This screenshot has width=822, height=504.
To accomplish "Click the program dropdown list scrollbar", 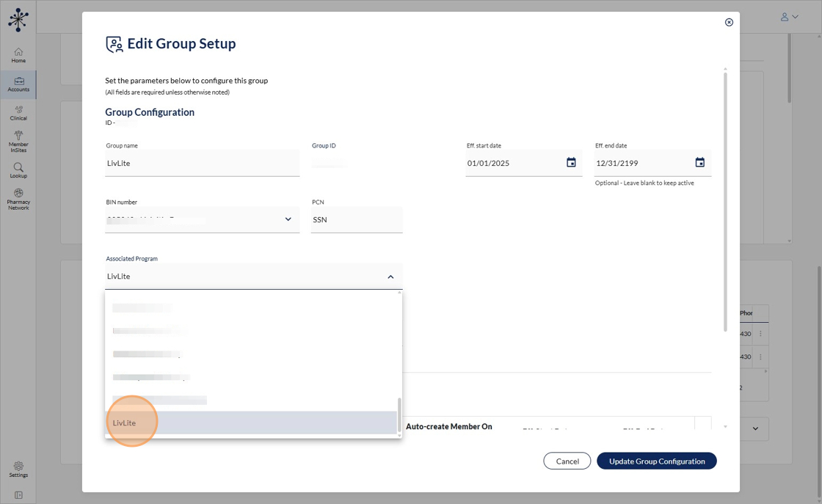I will [399, 414].
